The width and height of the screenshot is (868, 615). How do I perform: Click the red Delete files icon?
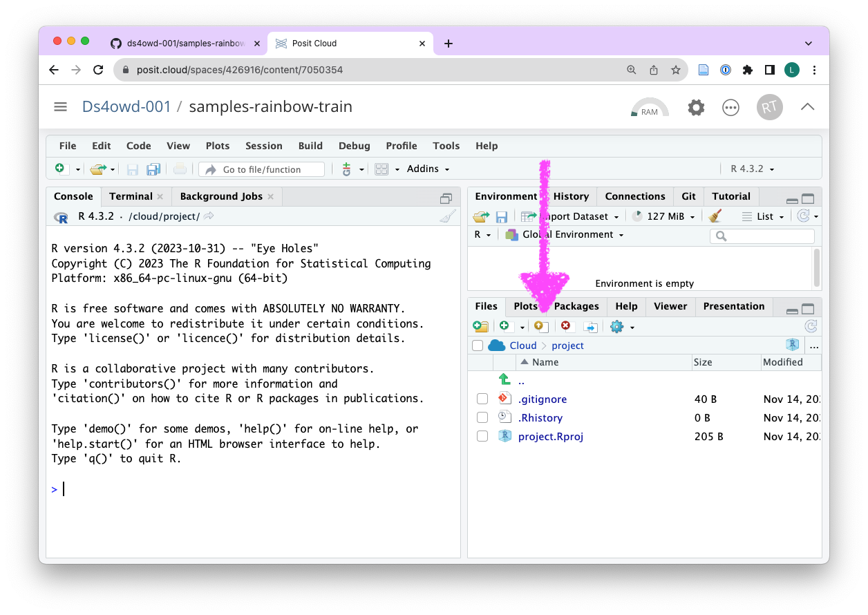coord(567,326)
